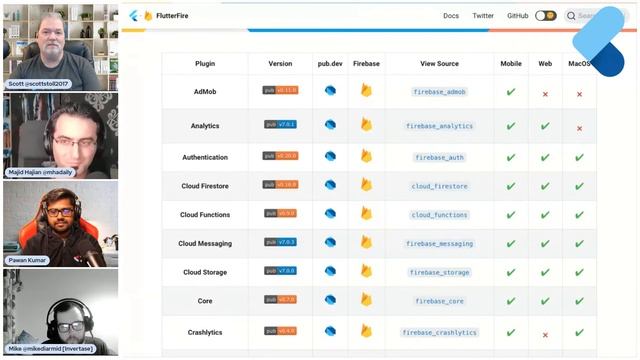Image resolution: width=640 pixels, height=360 pixels.
Task: Select Majid Hajian's video feed thumbnail
Action: click(x=60, y=136)
